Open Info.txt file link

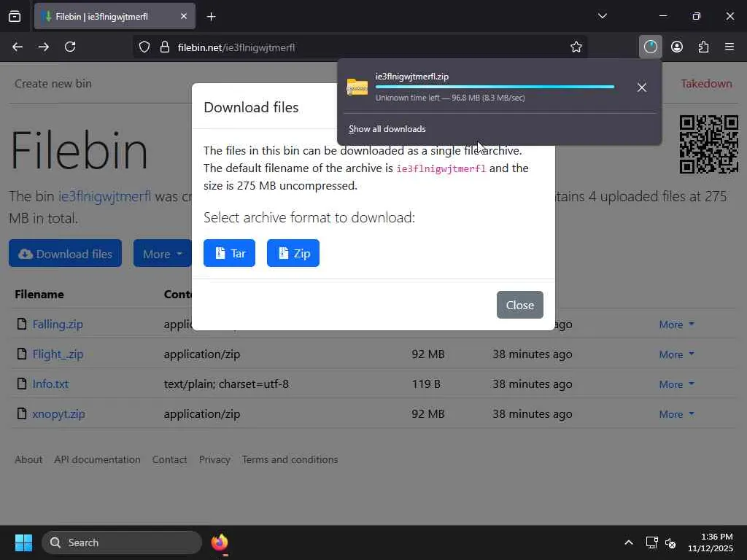[x=50, y=384]
